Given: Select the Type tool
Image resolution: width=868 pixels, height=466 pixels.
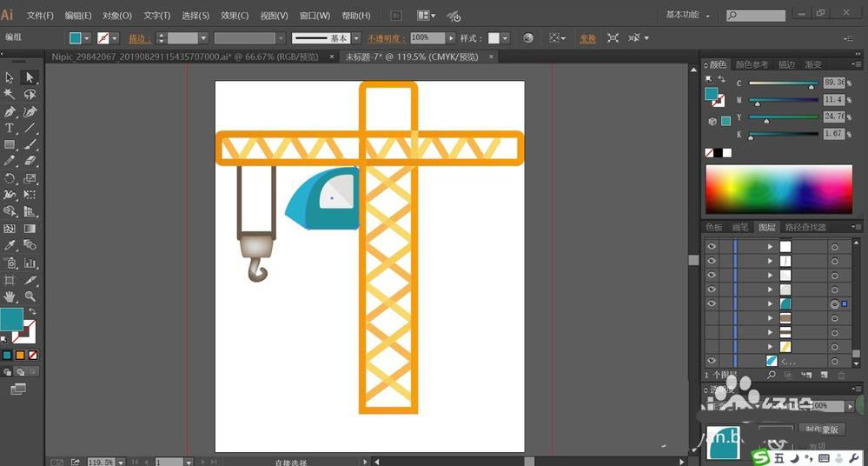Looking at the screenshot, I should [10, 128].
